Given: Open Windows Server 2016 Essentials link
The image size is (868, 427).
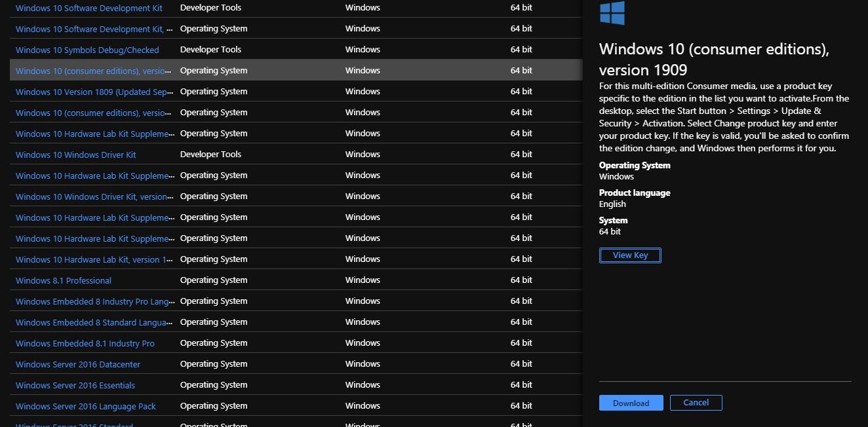Looking at the screenshot, I should coord(75,385).
